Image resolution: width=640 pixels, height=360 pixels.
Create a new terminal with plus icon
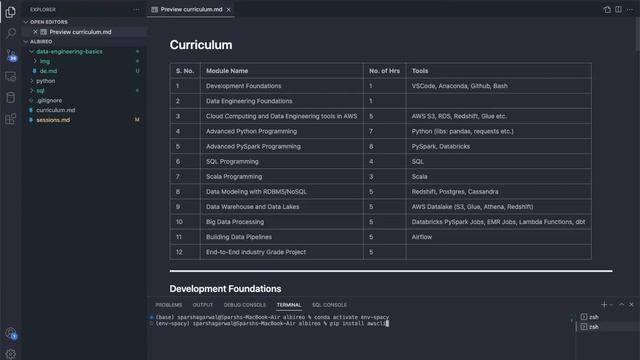coord(604,304)
